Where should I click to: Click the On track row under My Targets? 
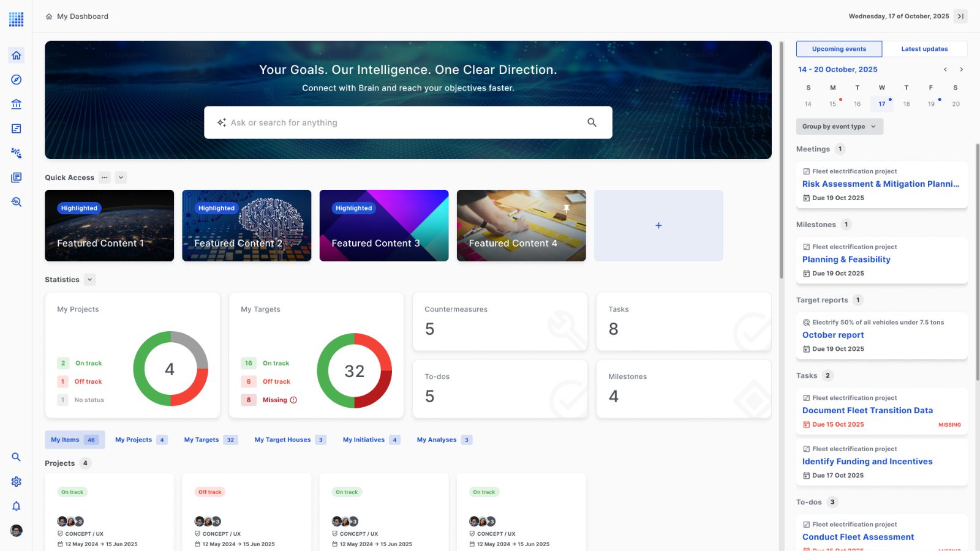point(265,363)
